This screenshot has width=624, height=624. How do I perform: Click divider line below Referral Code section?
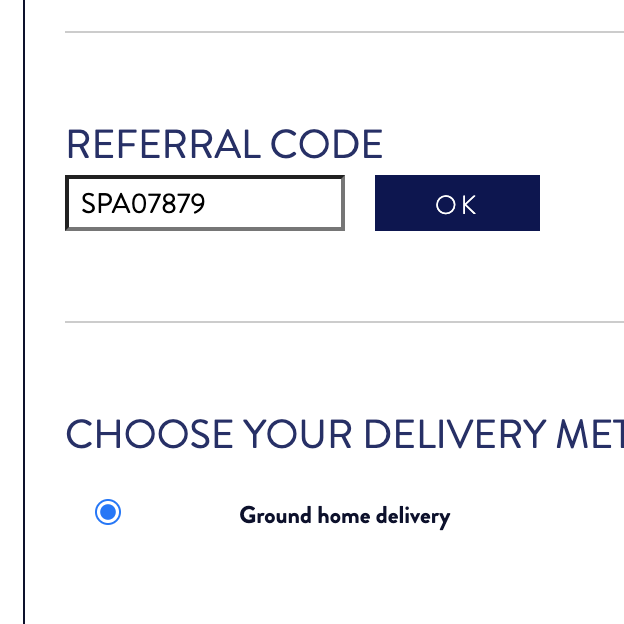pyautogui.click(x=345, y=322)
